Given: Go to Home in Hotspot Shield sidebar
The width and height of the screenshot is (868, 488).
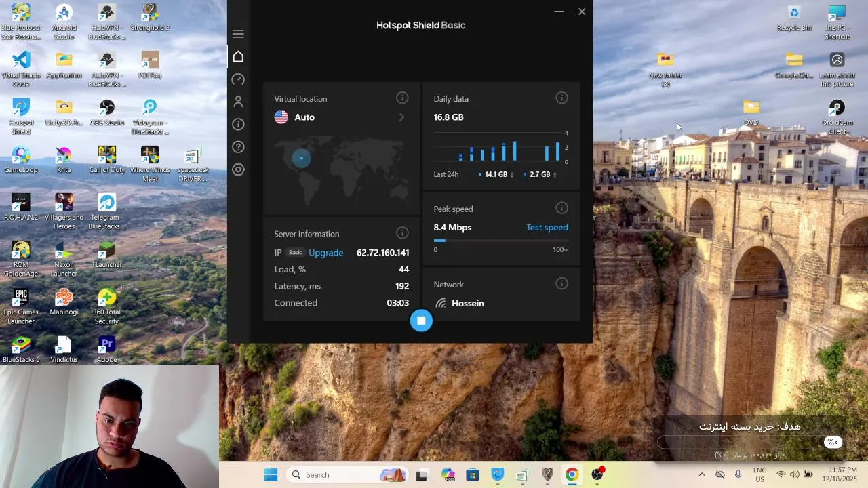Looking at the screenshot, I should pyautogui.click(x=238, y=57).
